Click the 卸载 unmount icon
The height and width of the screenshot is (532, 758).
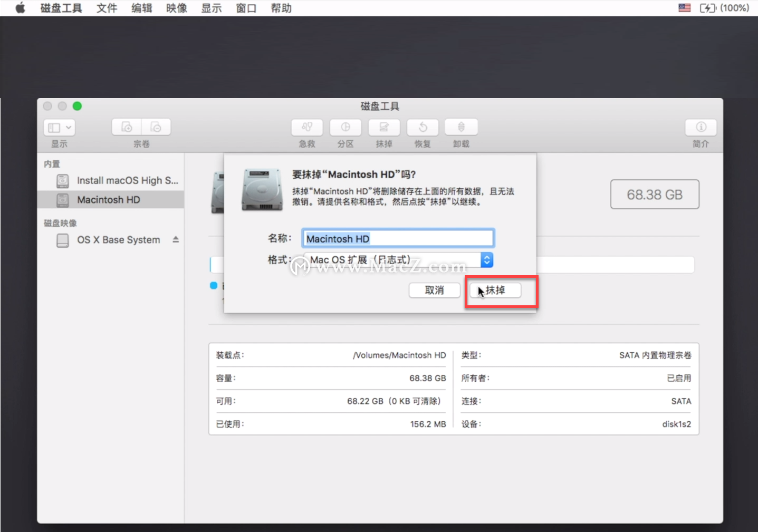(x=461, y=127)
